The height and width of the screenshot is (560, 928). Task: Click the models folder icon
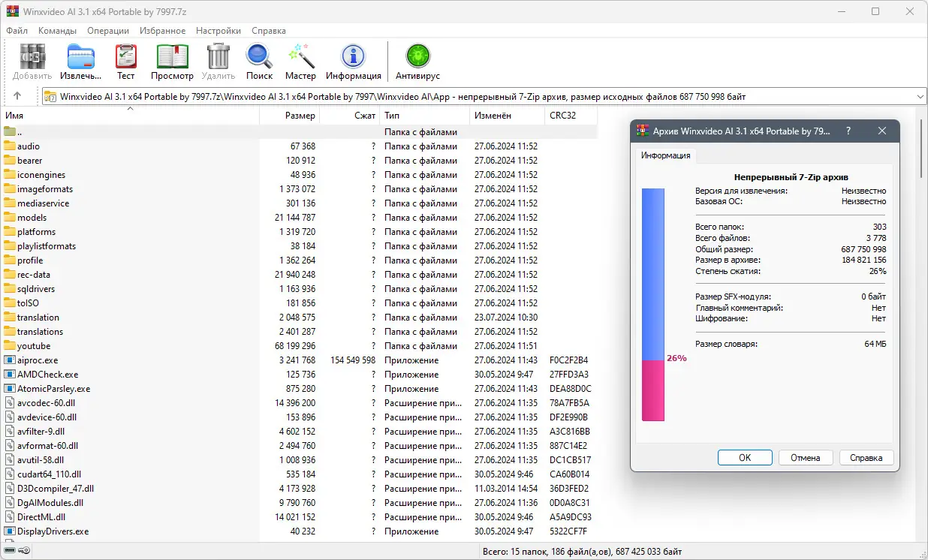click(10, 218)
